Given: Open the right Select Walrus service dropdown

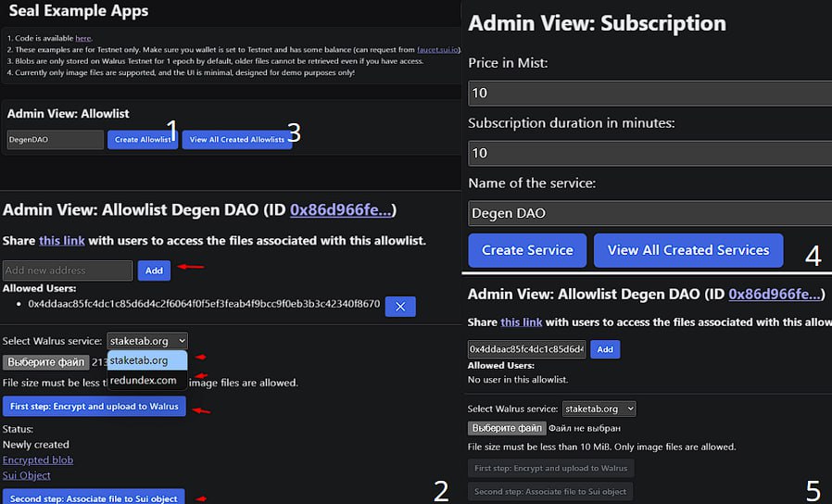Looking at the screenshot, I should 599,409.
